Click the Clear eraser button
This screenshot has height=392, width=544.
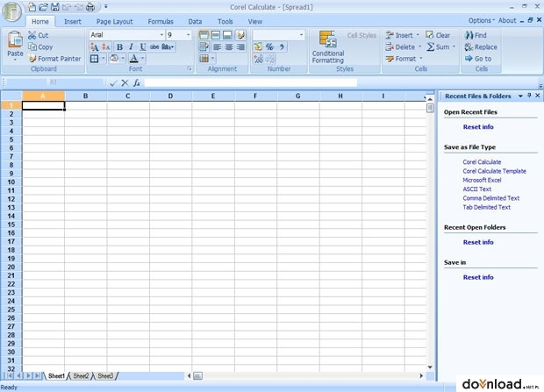438,35
